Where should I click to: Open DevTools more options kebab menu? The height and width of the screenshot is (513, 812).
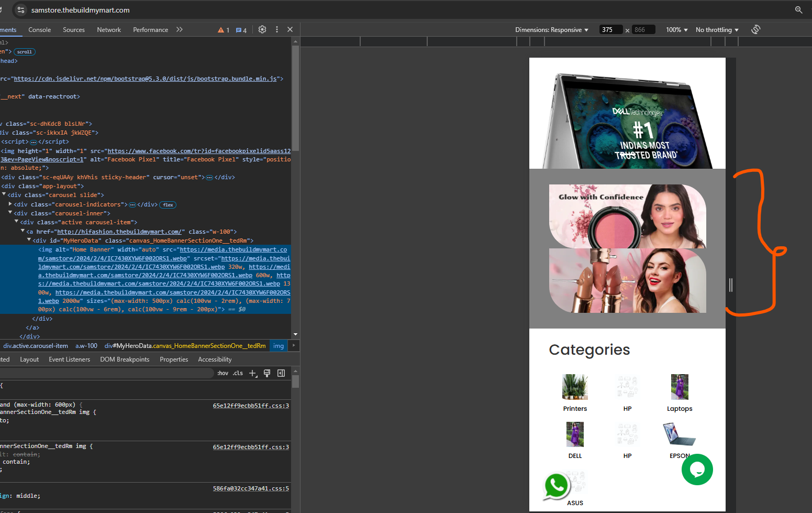pos(277,30)
